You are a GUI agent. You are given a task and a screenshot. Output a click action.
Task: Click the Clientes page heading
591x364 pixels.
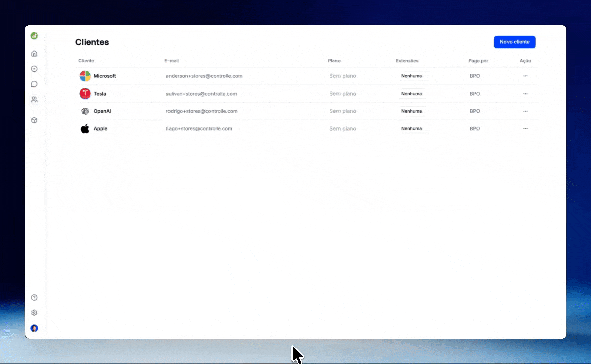tap(92, 42)
